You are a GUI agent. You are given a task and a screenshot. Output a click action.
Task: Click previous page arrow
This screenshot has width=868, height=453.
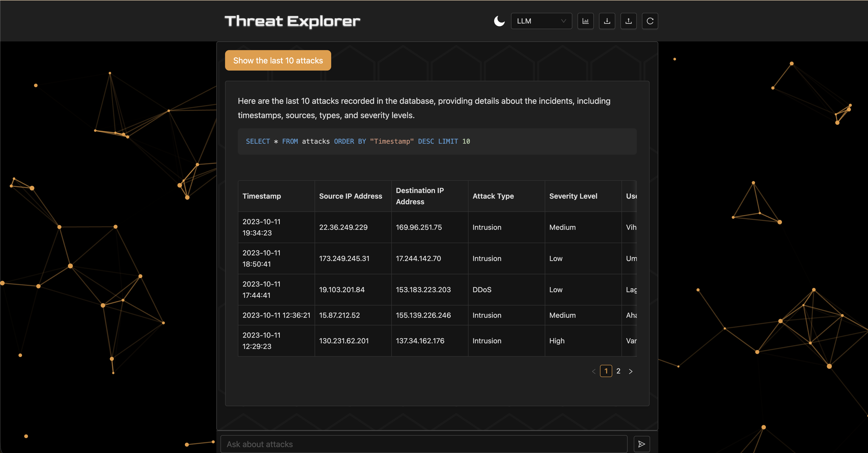coord(594,371)
